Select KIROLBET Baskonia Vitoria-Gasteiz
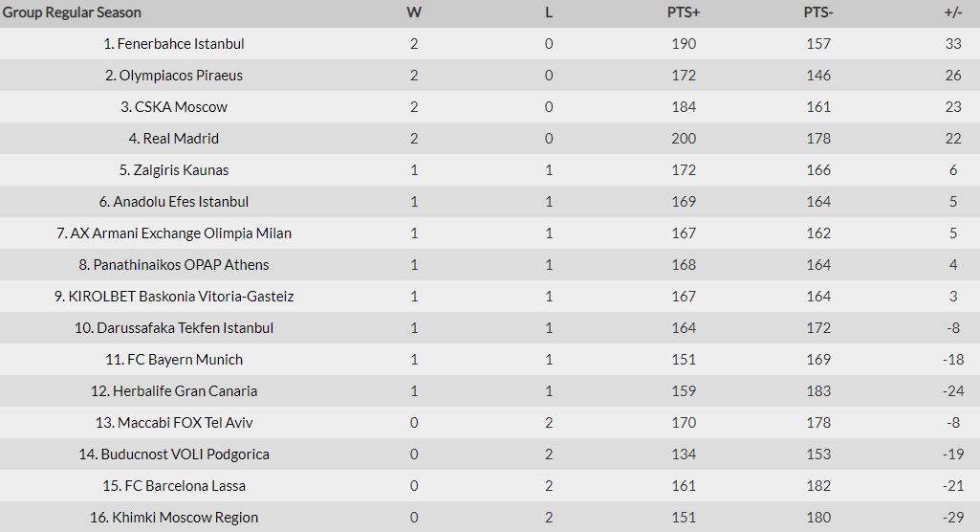Viewport: 980px width, 532px height. [x=181, y=297]
